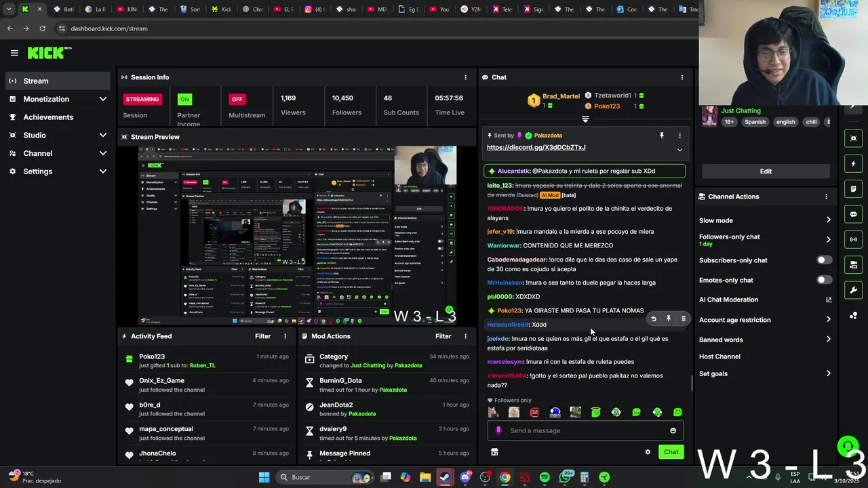868x488 pixels.
Task: Click the ON partner income indicator
Action: [184, 99]
